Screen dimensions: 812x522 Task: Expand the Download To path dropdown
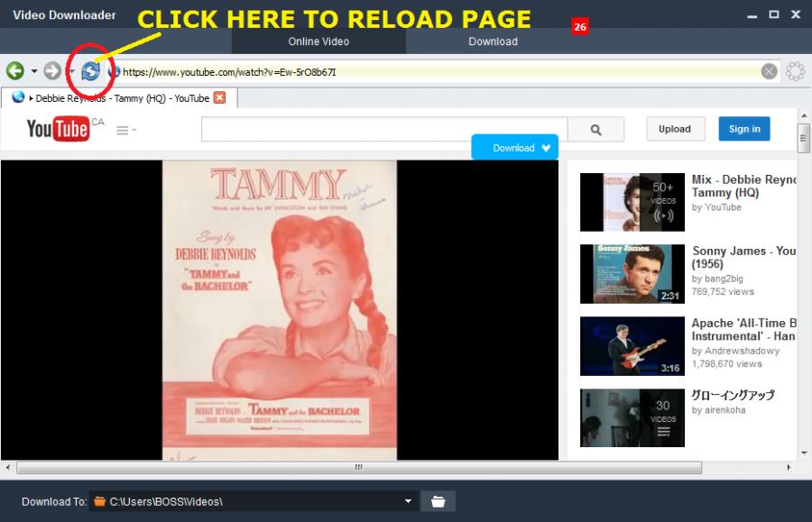[x=408, y=501]
